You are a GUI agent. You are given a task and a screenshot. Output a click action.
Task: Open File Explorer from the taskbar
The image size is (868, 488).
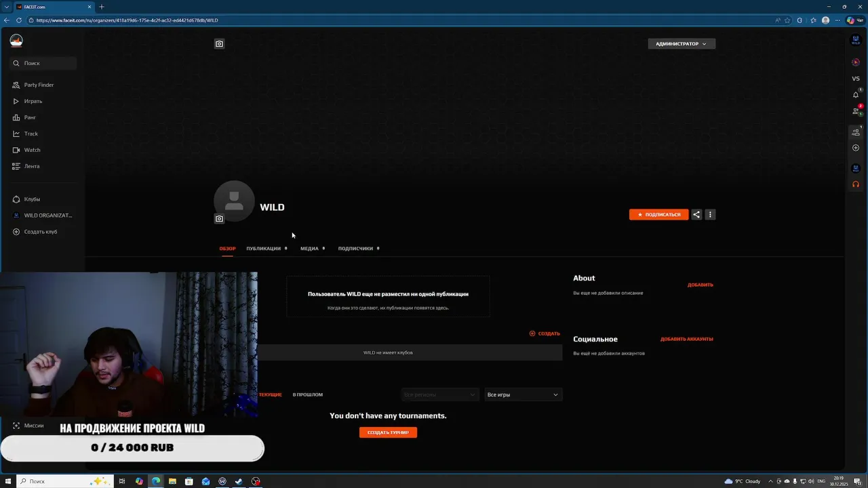pyautogui.click(x=172, y=481)
